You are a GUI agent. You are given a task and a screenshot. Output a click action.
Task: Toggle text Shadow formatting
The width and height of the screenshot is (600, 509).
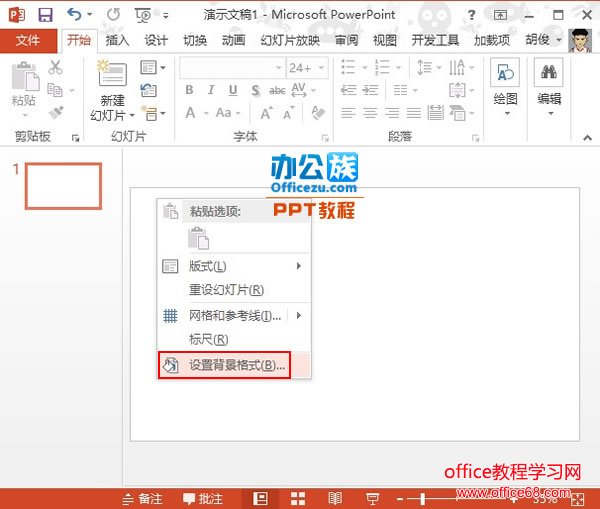tap(255, 90)
